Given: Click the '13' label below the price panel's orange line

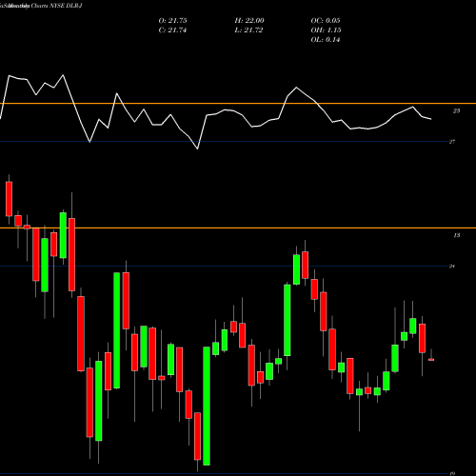Looking at the screenshot, I should click(456, 235).
